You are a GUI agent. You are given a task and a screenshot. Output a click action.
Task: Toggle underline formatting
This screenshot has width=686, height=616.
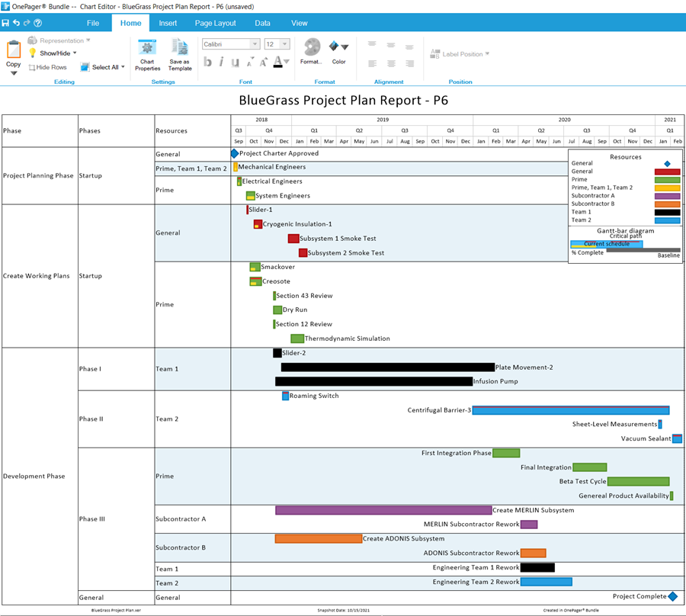click(235, 61)
